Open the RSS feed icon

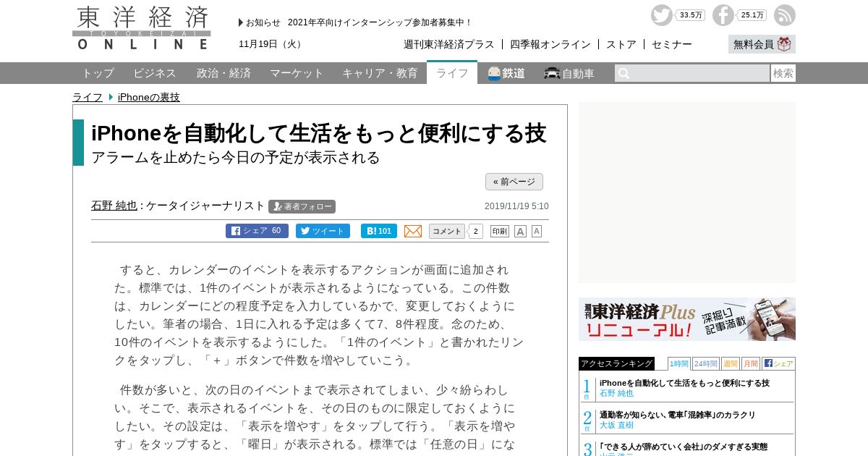(x=785, y=15)
